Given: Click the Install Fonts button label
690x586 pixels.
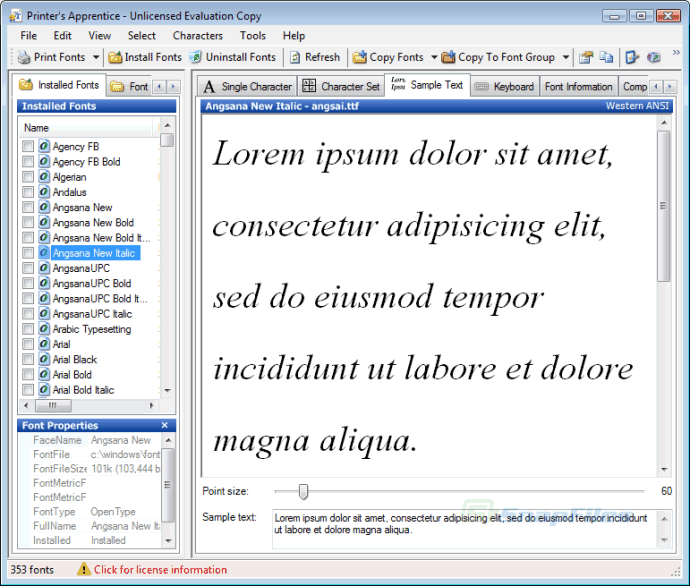Looking at the screenshot, I should [153, 57].
